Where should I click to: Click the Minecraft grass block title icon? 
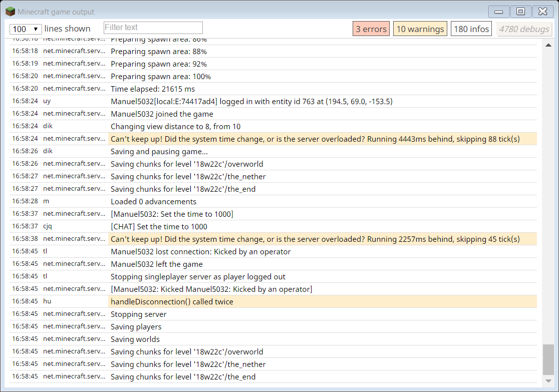(10, 12)
